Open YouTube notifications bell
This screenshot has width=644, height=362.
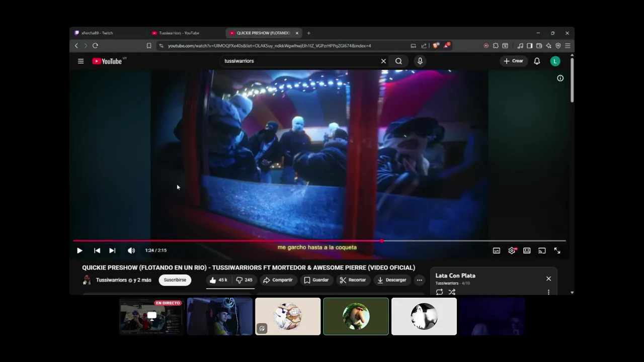tap(537, 61)
